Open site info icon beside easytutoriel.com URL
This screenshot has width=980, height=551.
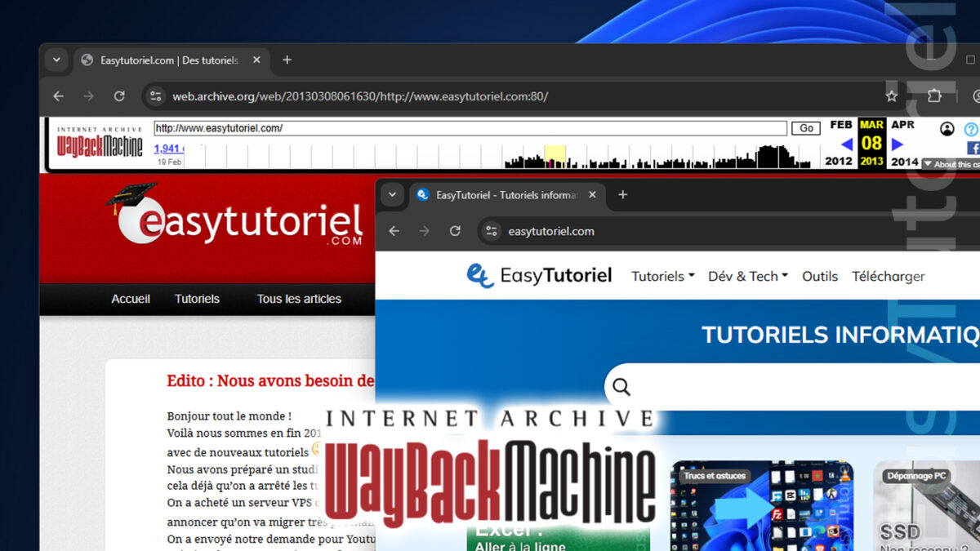tap(492, 231)
